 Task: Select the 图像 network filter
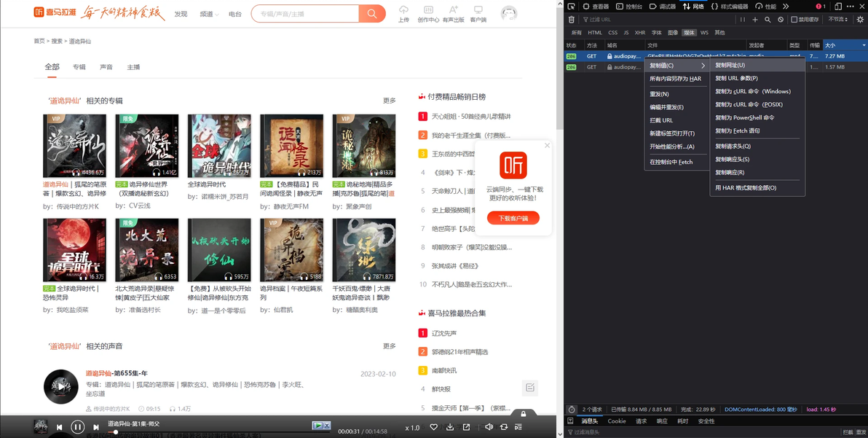tap(673, 33)
